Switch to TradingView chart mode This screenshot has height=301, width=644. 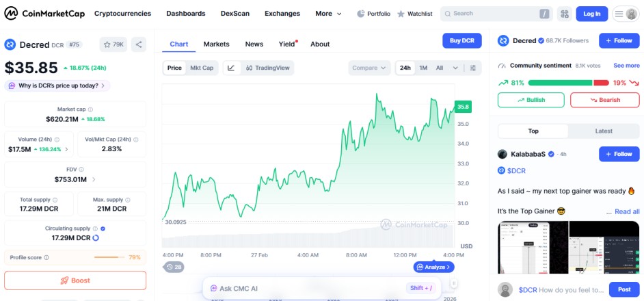268,68
